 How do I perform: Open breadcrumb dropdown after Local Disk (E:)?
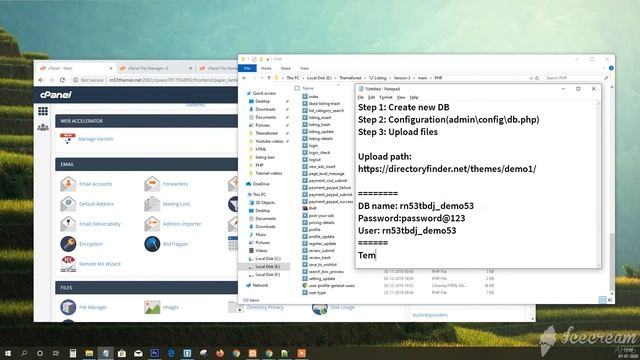coord(336,78)
